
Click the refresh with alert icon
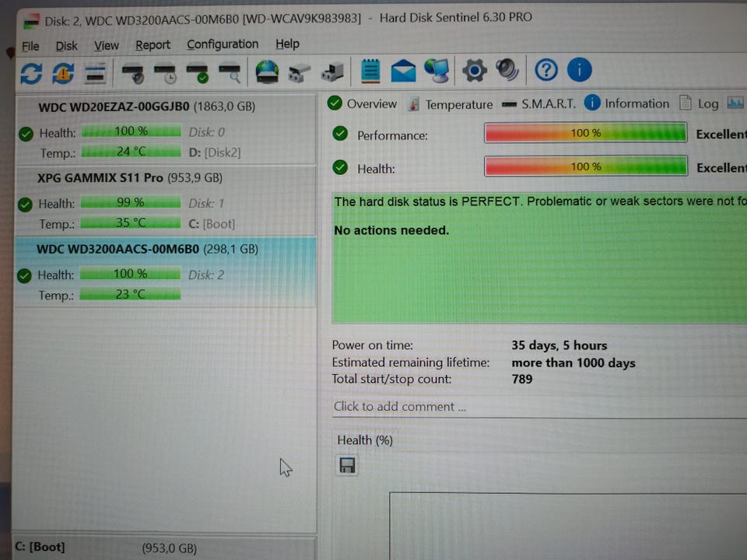63,73
